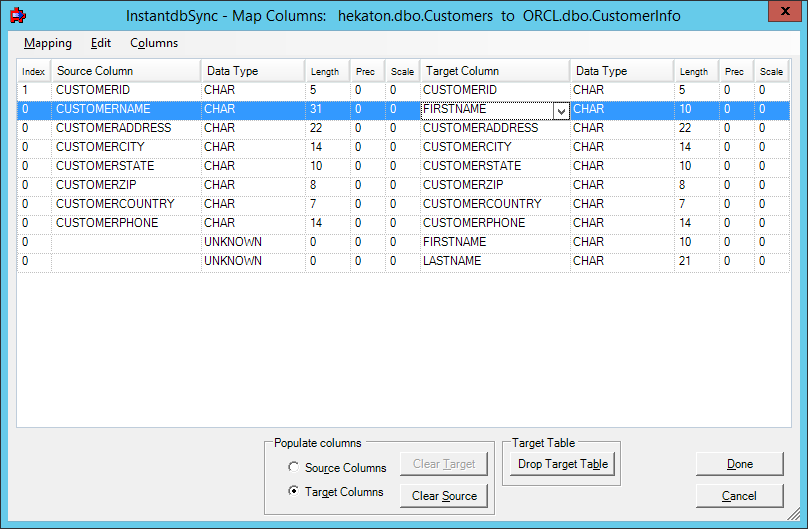The width and height of the screenshot is (808, 529).
Task: Click the LASTNAME target column cell
Action: (495, 261)
